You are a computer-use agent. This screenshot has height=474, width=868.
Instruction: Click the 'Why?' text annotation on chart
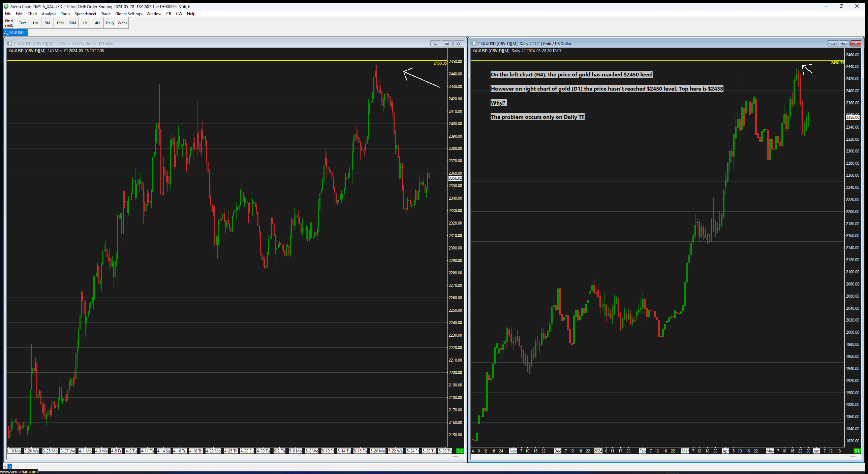(498, 103)
